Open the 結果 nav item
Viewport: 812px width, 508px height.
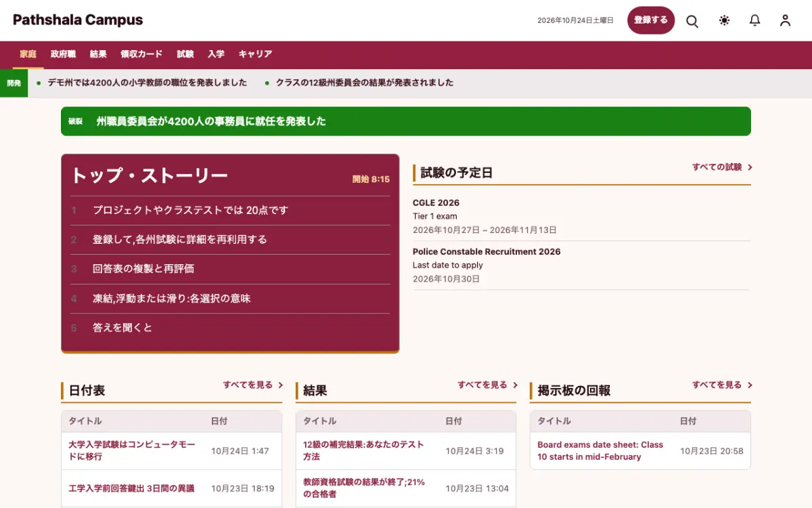(x=98, y=54)
